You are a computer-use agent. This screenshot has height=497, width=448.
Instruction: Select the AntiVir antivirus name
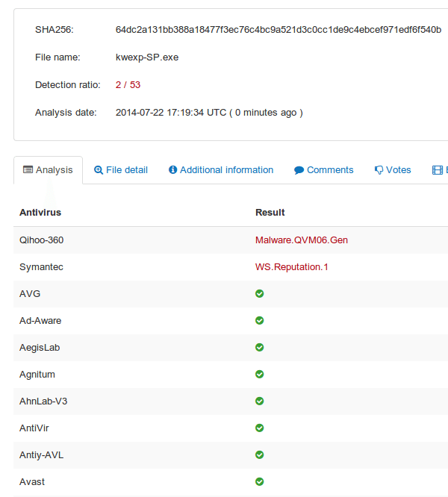click(x=34, y=428)
